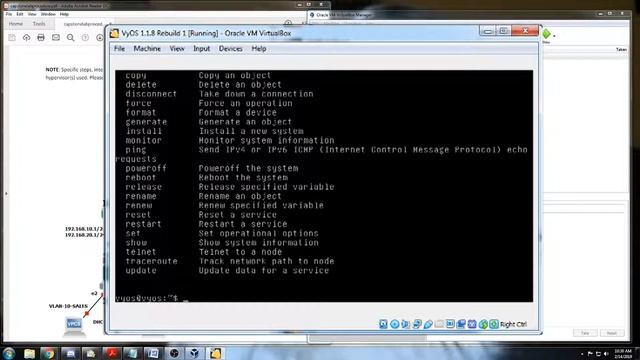This screenshot has width=640, height=360.
Task: Click the green Start arrow in VirtualBox Manager
Action: (x=546, y=34)
